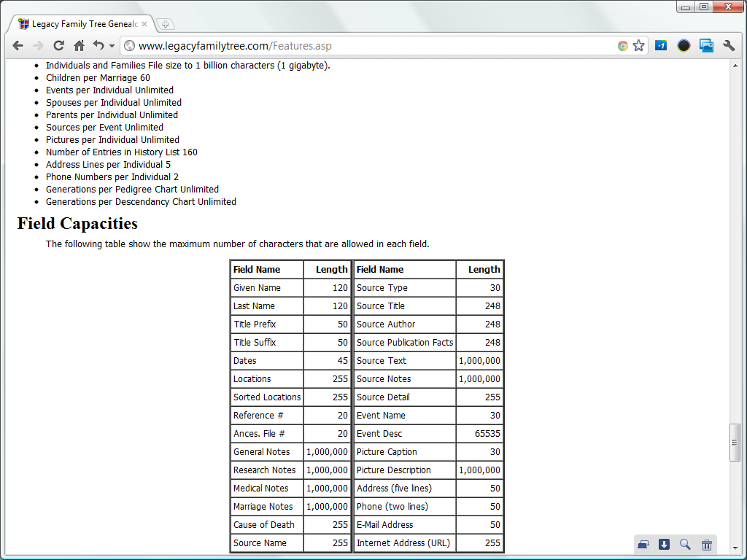Open a new tab
747x560 pixels.
pos(166,24)
